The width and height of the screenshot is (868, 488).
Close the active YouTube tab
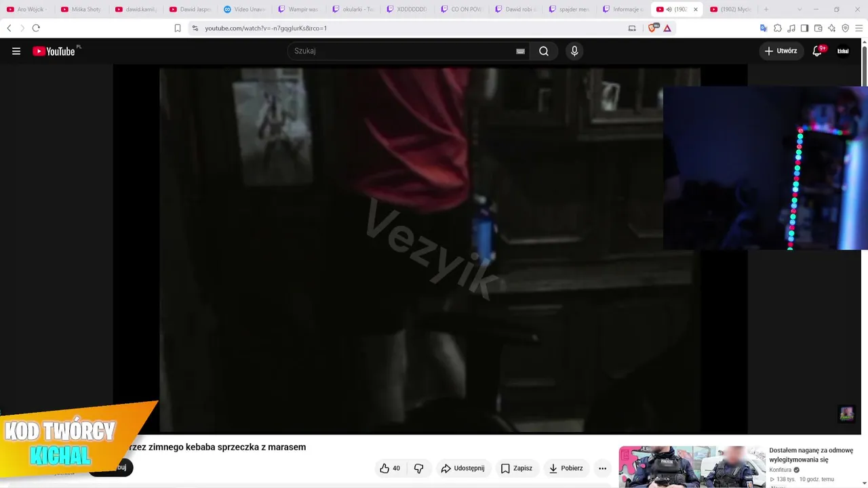click(x=696, y=9)
